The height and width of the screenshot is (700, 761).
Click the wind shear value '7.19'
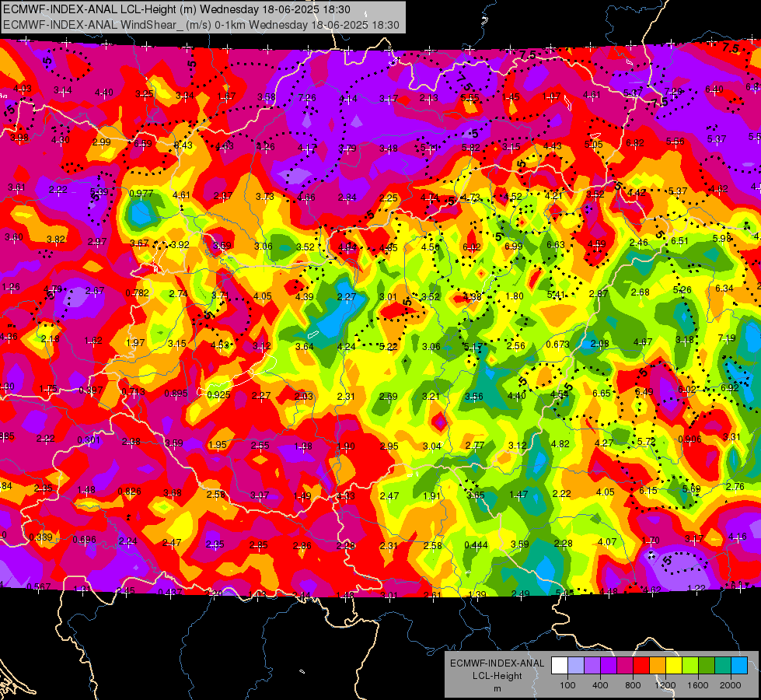727,338
